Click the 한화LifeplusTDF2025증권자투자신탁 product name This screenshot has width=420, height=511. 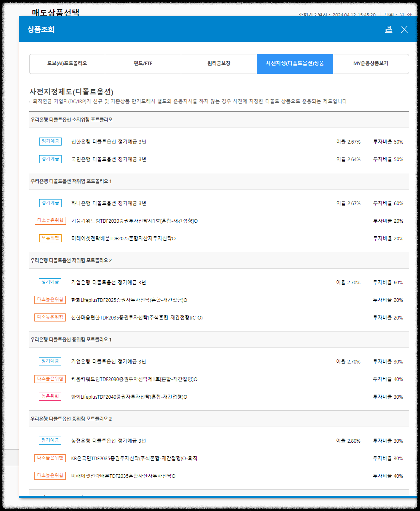click(x=130, y=300)
